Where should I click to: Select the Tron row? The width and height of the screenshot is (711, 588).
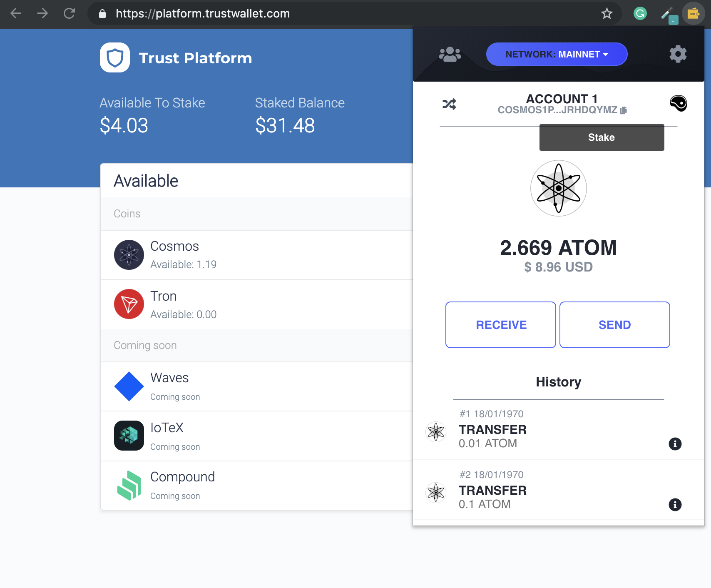(256, 304)
